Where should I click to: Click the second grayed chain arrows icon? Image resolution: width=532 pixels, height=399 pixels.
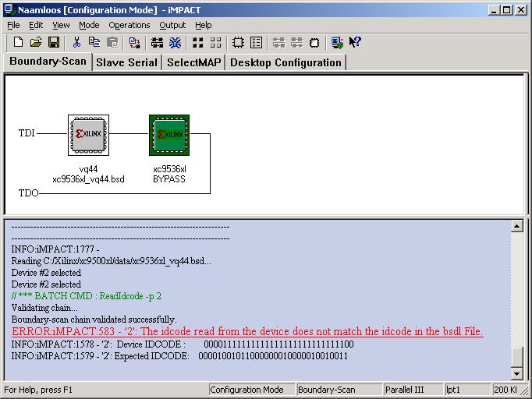(x=297, y=43)
